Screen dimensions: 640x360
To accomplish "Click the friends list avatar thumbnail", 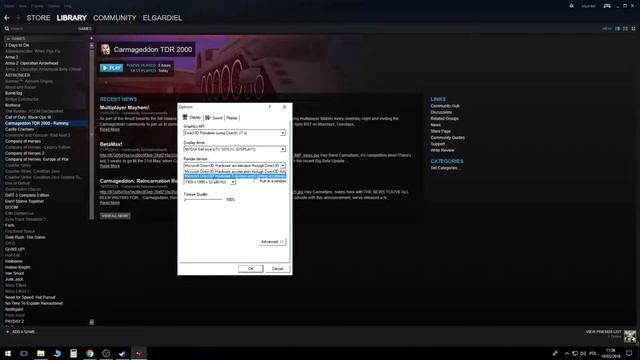I will [630, 336].
